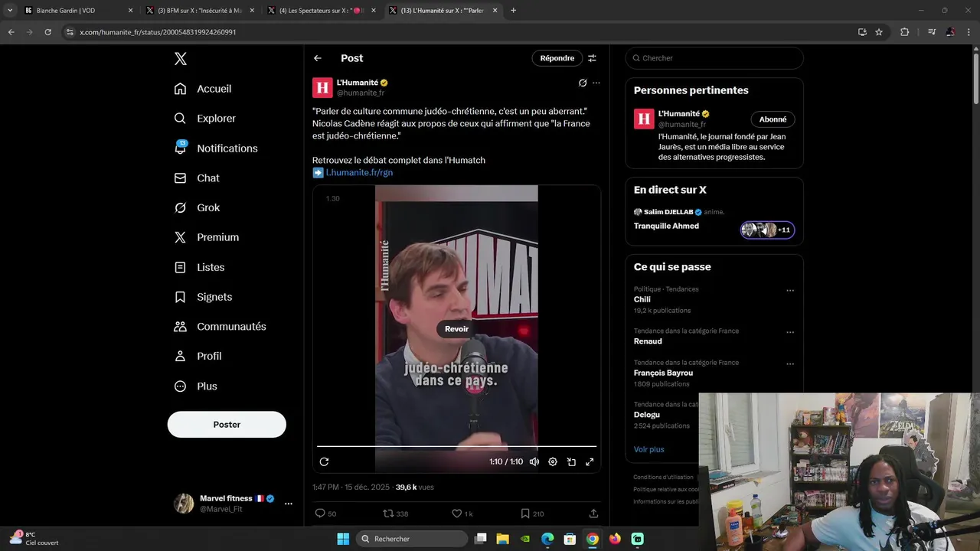Screen dimensions: 980x551
Task: Open more options for François Bayrou trend
Action: tap(790, 364)
